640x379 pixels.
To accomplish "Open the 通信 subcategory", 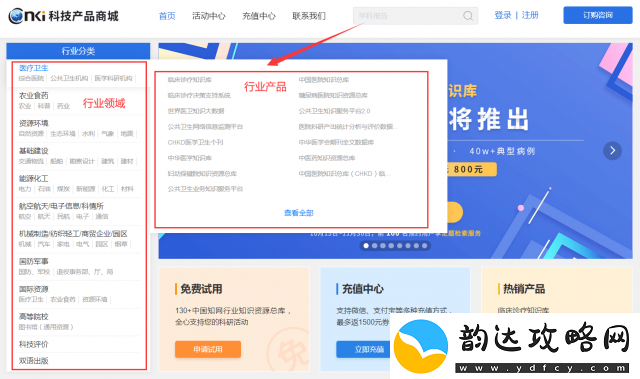I will pyautogui.click(x=102, y=217).
